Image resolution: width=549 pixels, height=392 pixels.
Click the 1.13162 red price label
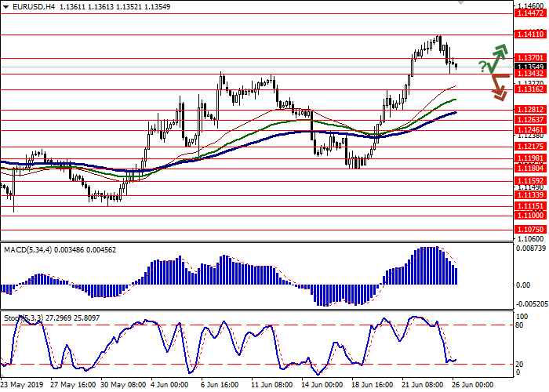(529, 89)
